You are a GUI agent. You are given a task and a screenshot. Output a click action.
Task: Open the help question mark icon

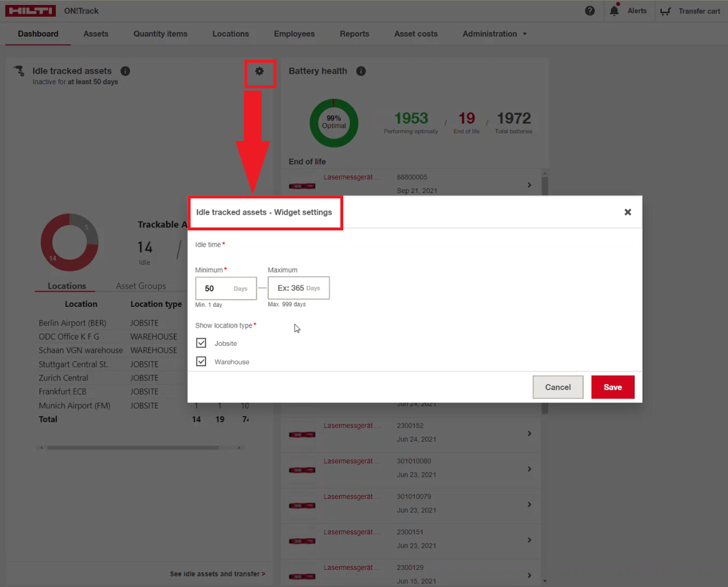[590, 11]
